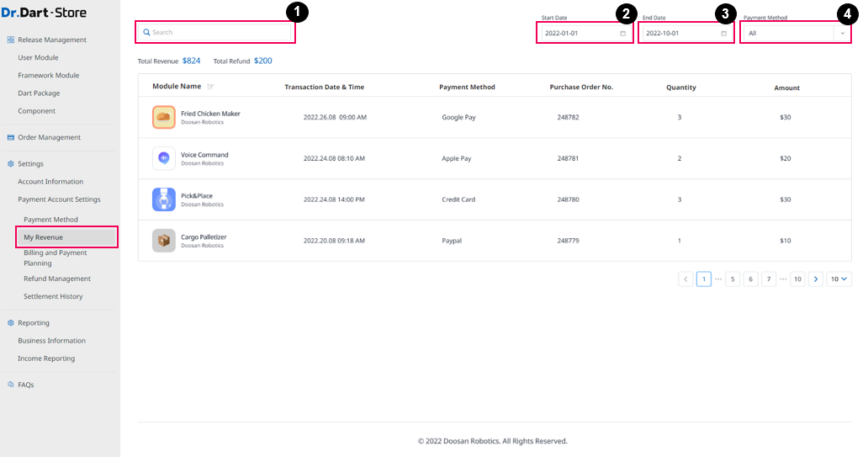Click the Settings gear icon

[11, 164]
